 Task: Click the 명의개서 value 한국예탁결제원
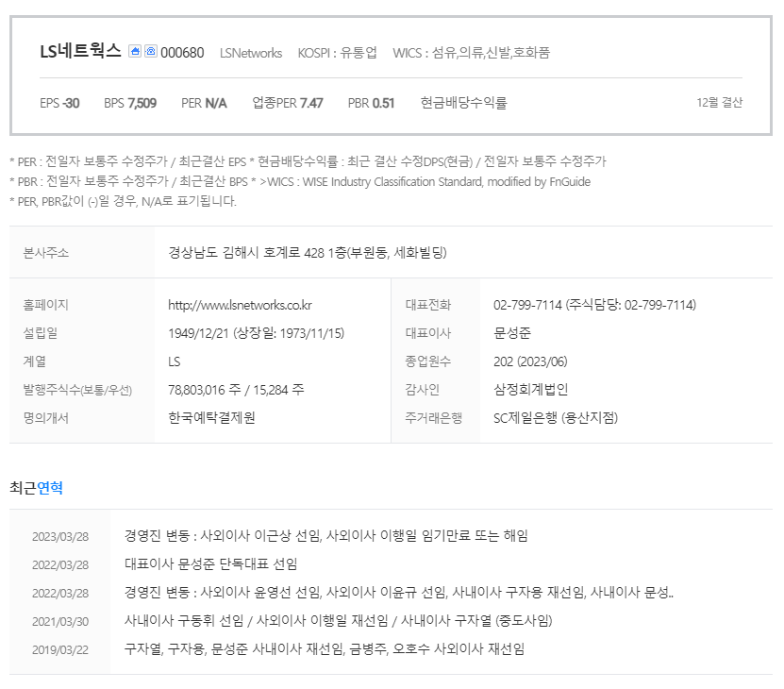coord(211,418)
